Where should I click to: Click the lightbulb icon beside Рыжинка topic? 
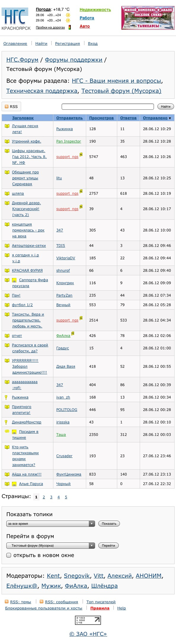tap(6, 397)
